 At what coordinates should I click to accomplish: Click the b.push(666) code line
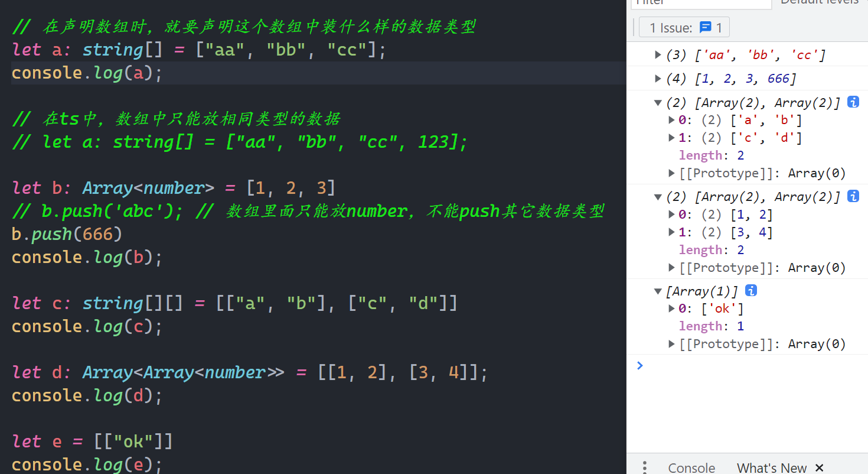67,234
